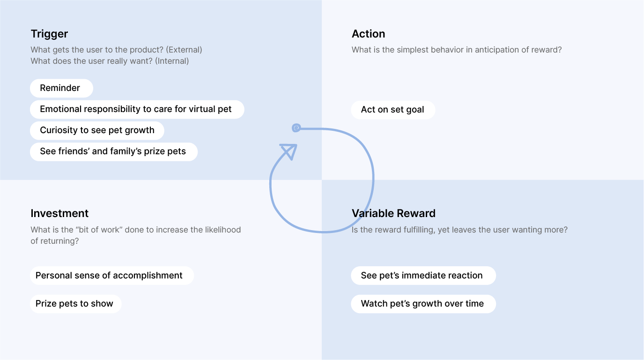Click the Trigger heading
Image resolution: width=644 pixels, height=360 pixels.
[x=49, y=34]
